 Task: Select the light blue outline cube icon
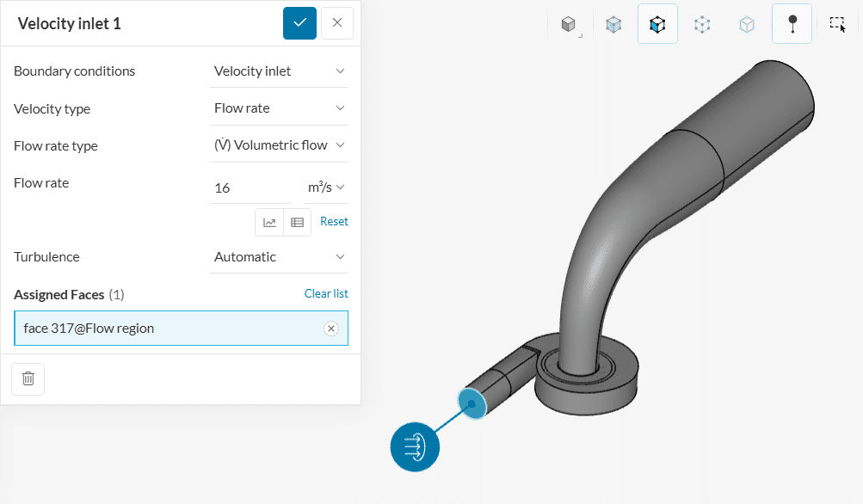point(747,25)
